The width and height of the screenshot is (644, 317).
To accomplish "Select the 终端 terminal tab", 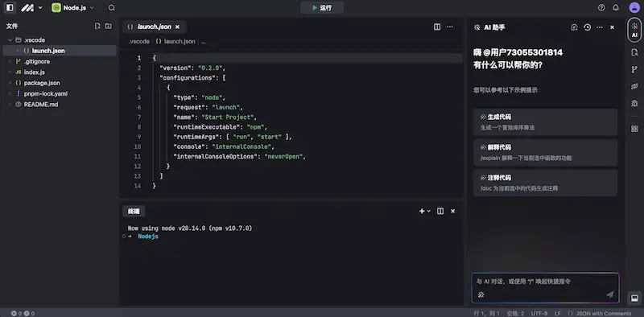I will pyautogui.click(x=134, y=211).
